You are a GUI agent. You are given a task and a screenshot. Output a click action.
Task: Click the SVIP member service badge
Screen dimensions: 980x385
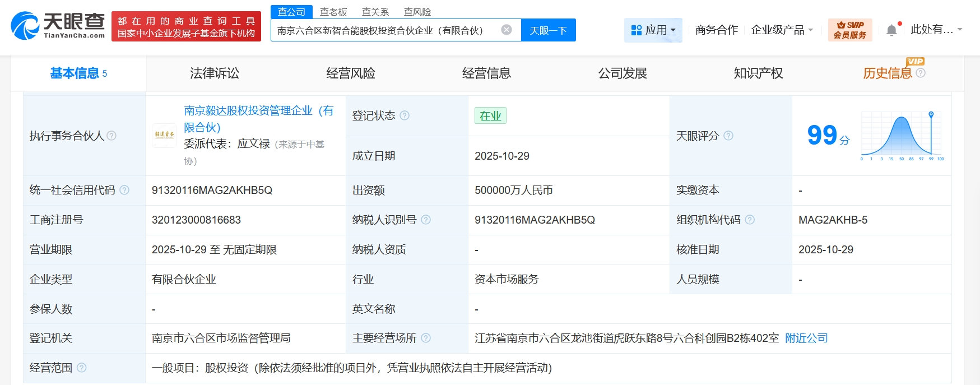click(x=849, y=30)
